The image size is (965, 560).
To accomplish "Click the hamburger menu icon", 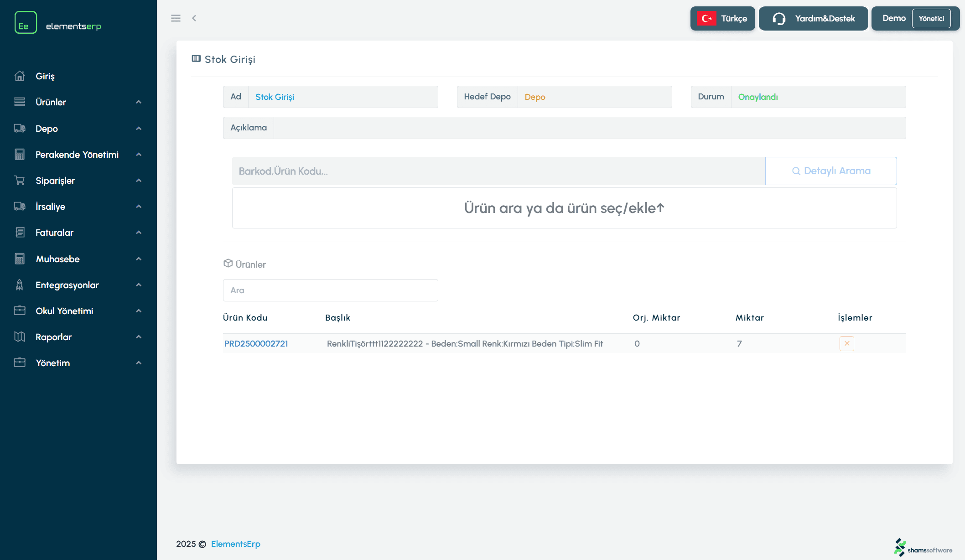I will [x=176, y=18].
